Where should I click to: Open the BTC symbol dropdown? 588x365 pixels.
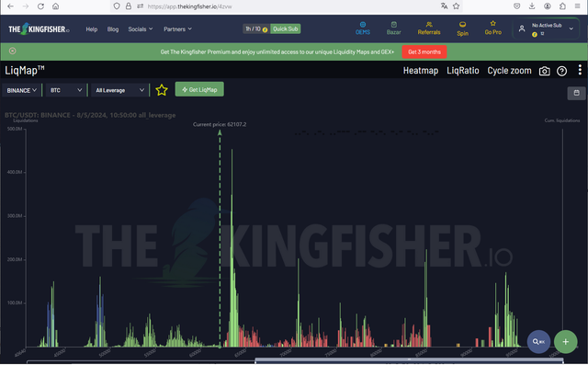pyautogui.click(x=65, y=90)
